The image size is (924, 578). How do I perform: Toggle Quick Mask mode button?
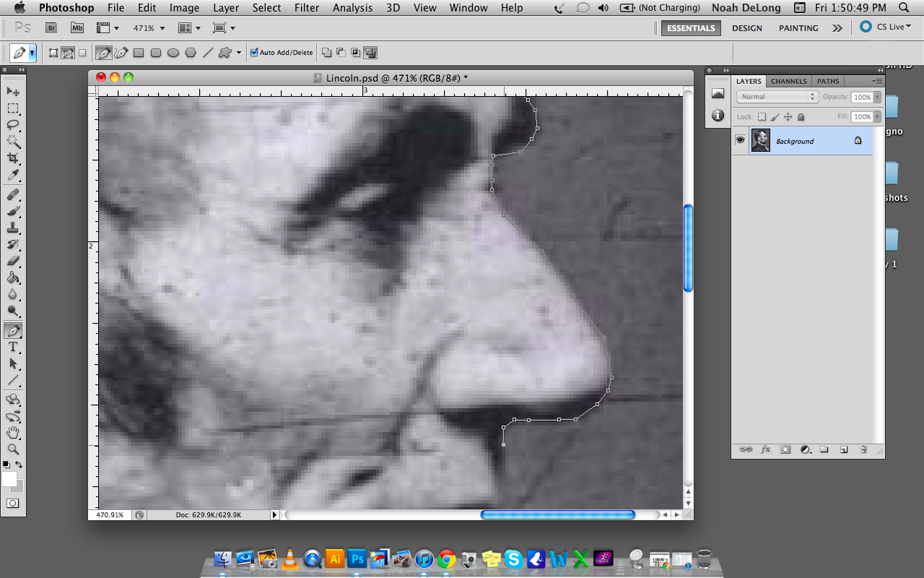tap(13, 503)
